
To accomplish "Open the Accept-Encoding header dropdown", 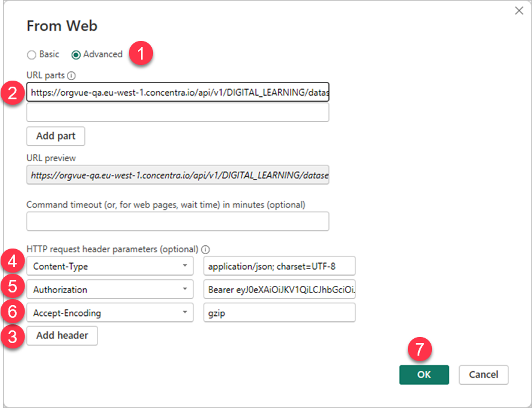I will (x=184, y=313).
